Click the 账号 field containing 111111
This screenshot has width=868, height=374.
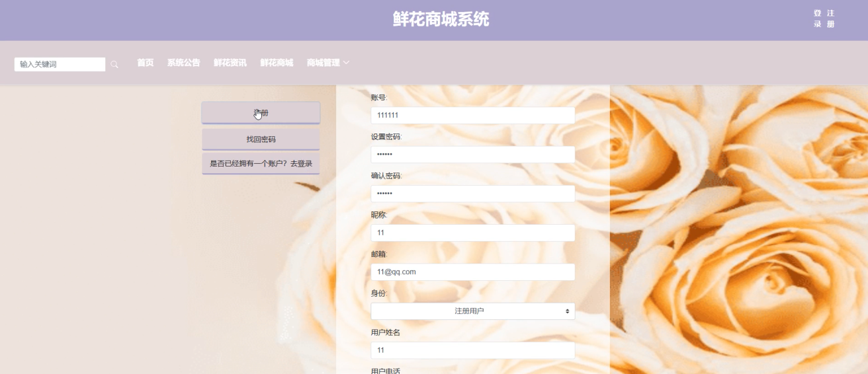pyautogui.click(x=472, y=116)
